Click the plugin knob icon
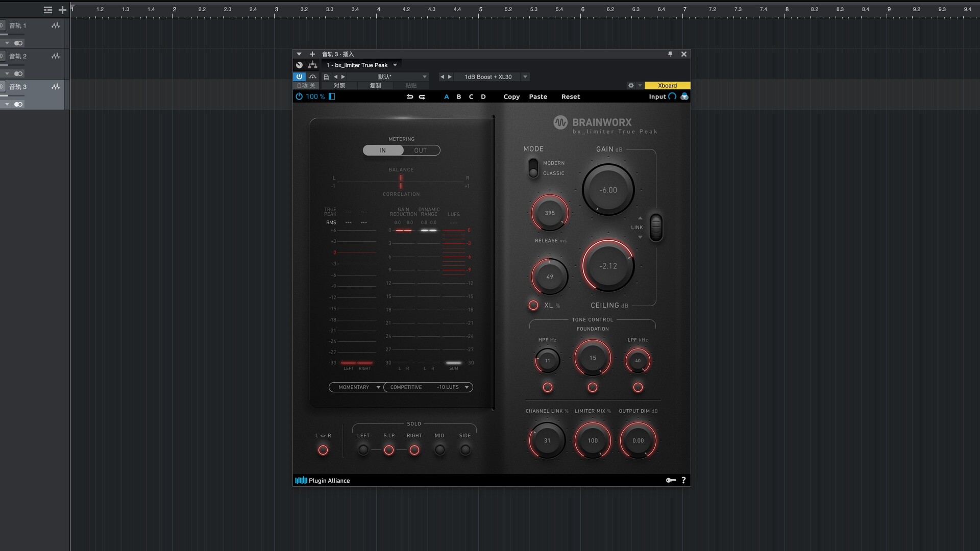980x551 pixels. (x=300, y=65)
